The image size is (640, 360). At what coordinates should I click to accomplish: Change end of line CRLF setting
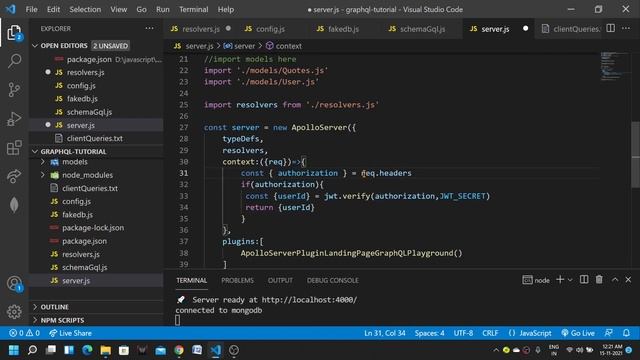pos(490,333)
